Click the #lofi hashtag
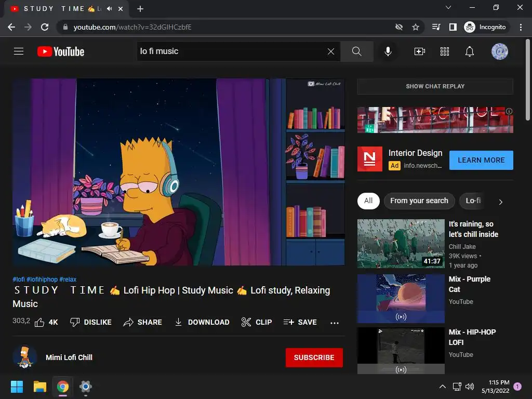Viewport: 532px width, 399px height. [x=19, y=279]
